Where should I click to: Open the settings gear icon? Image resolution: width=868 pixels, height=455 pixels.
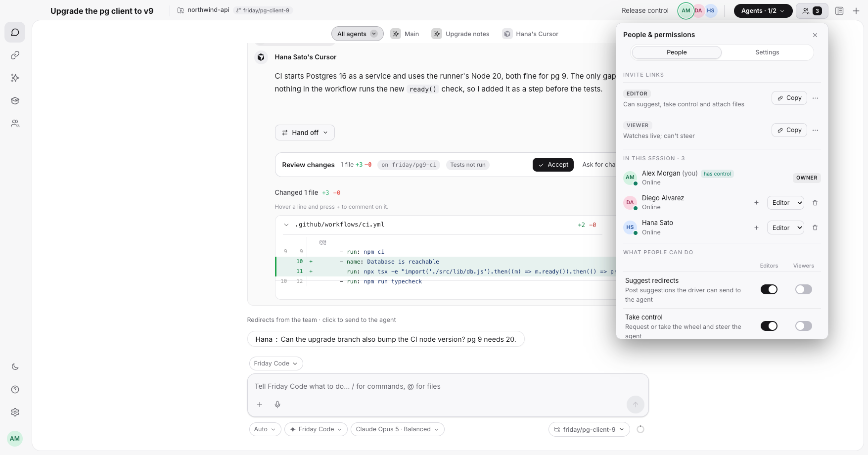tap(15, 412)
